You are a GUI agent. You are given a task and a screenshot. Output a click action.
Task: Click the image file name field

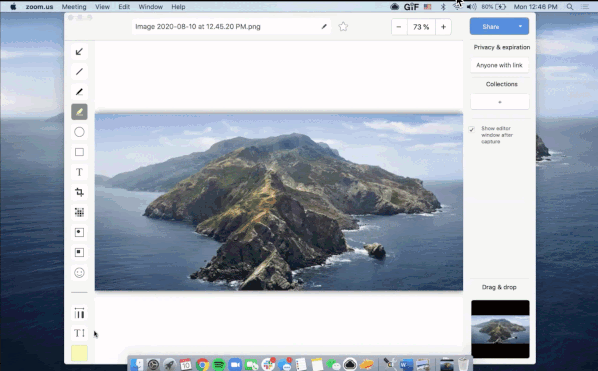[231, 27]
